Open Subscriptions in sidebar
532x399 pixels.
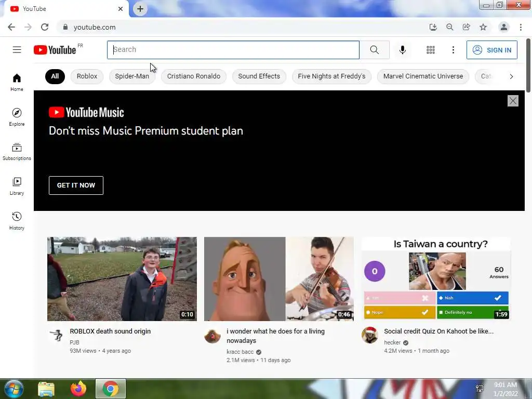point(17,152)
